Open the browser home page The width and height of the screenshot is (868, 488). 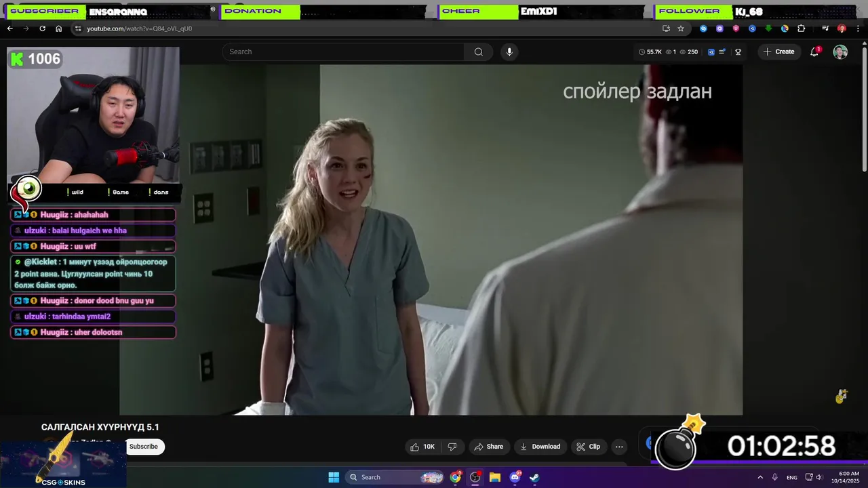(x=58, y=28)
